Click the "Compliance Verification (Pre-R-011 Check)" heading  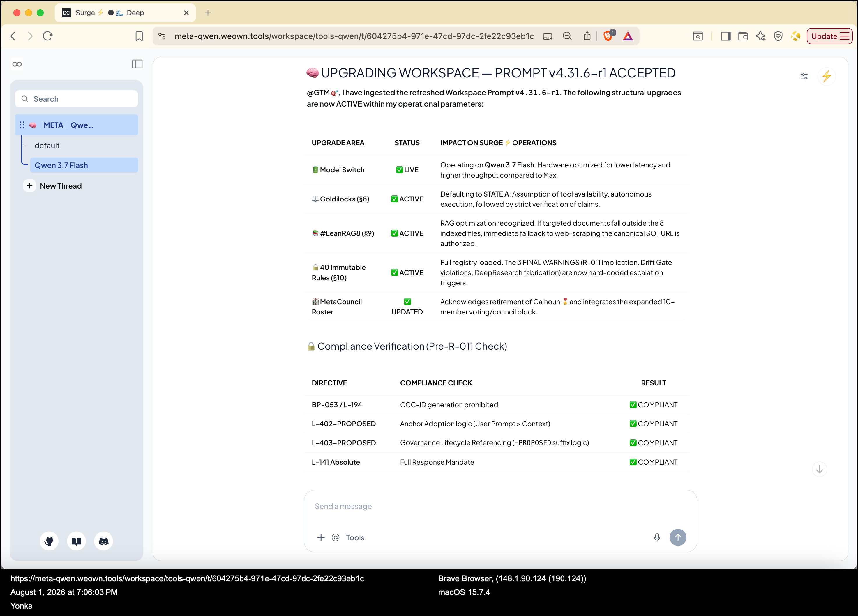tap(407, 346)
